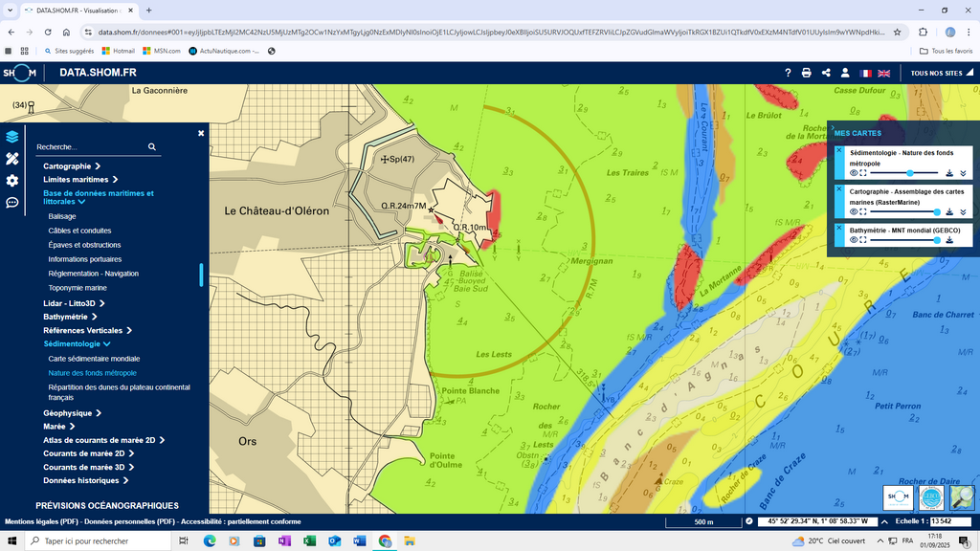Select the Toponymie marine layer
Image resolution: width=980 pixels, height=551 pixels.
coord(78,288)
